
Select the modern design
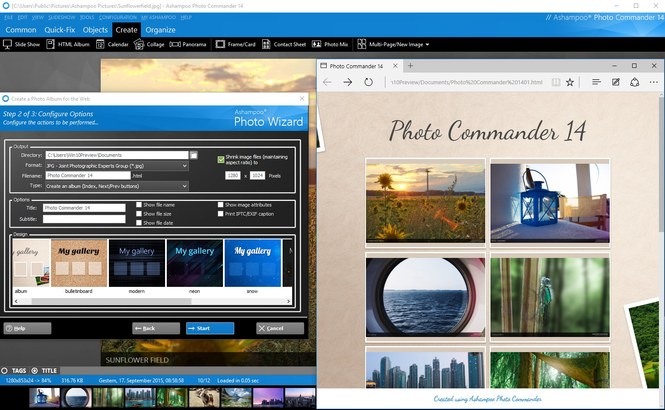pos(137,267)
